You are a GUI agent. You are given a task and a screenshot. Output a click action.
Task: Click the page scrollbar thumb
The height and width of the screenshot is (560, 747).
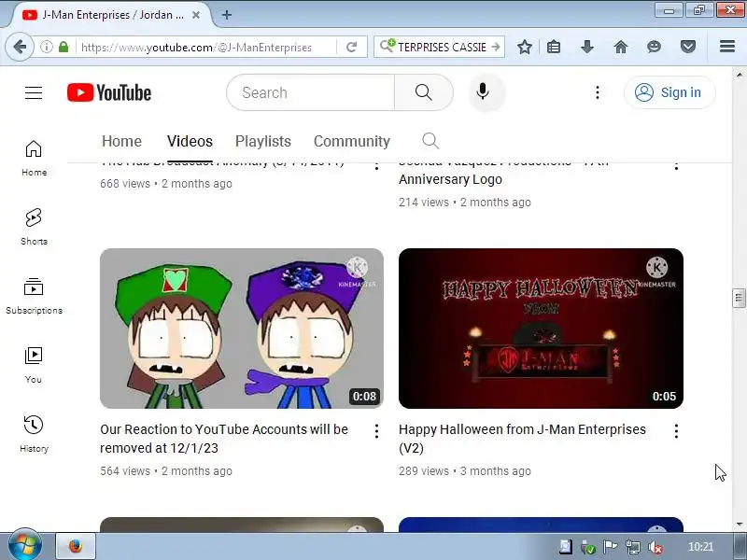click(739, 298)
